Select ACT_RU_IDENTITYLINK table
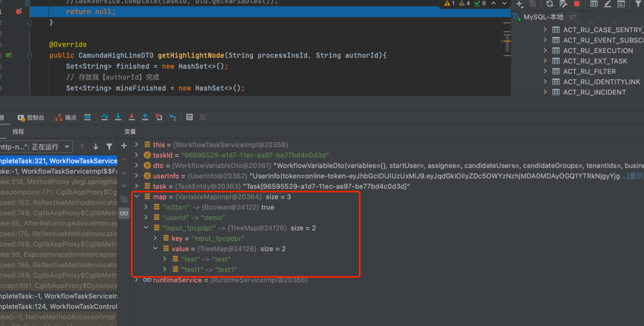This screenshot has width=644, height=326. (601, 82)
